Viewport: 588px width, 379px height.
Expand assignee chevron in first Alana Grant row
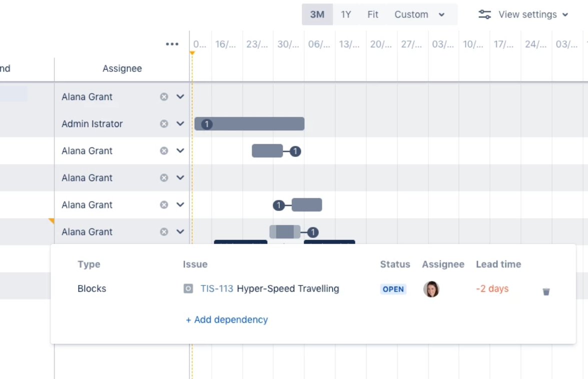(x=180, y=96)
